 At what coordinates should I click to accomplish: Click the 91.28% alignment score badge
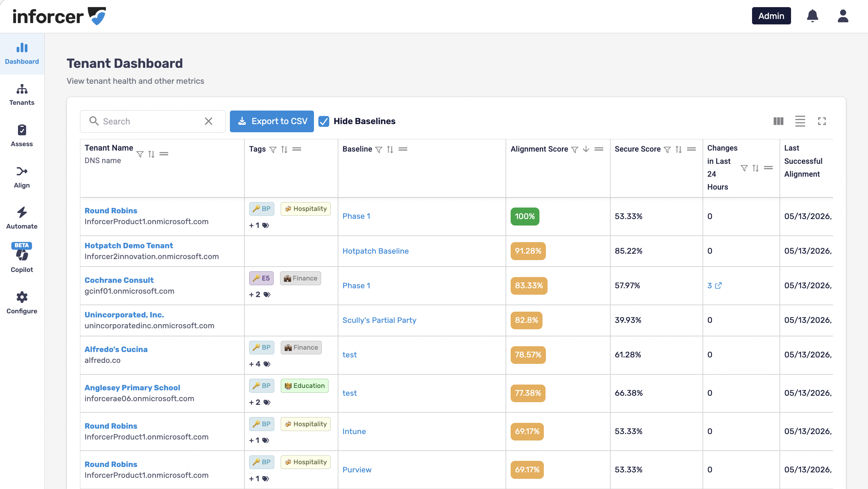point(528,251)
